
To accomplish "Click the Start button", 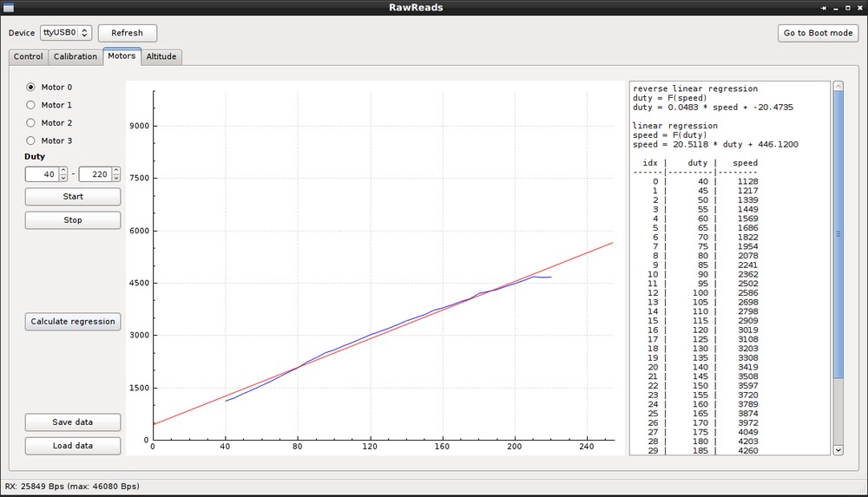I will click(73, 197).
